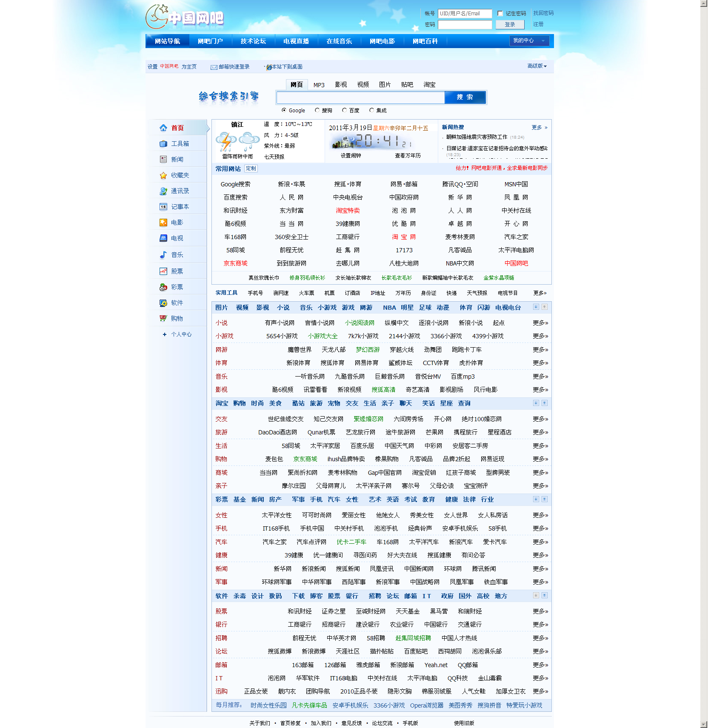Click the 新闻 newspaper icon in sidebar

[x=163, y=159]
